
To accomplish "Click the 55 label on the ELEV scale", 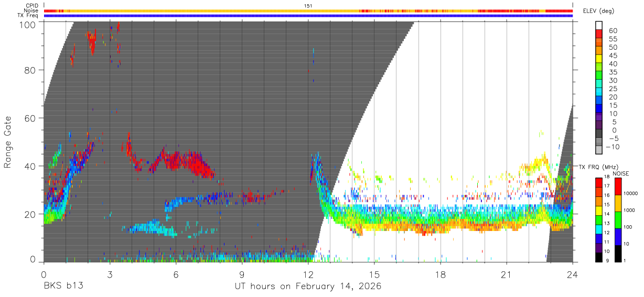I will [x=612, y=38].
